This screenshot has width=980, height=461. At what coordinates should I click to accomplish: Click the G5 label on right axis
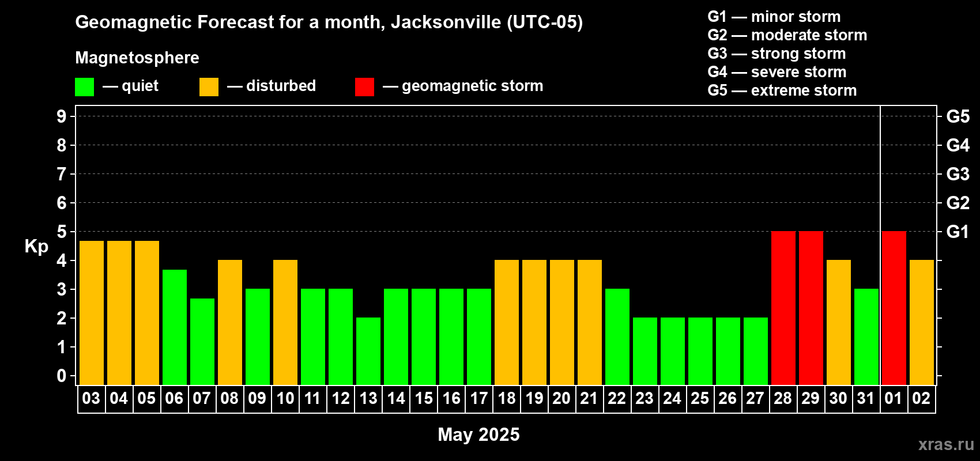[958, 116]
